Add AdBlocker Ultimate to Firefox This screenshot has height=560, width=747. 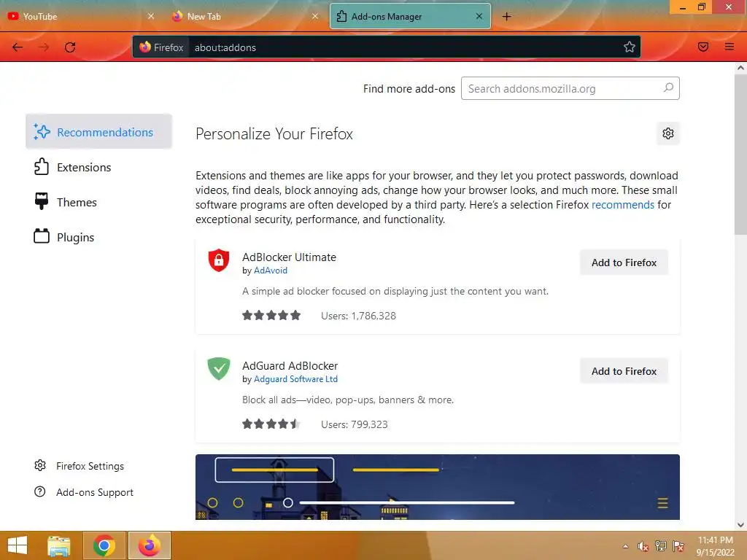[624, 262]
